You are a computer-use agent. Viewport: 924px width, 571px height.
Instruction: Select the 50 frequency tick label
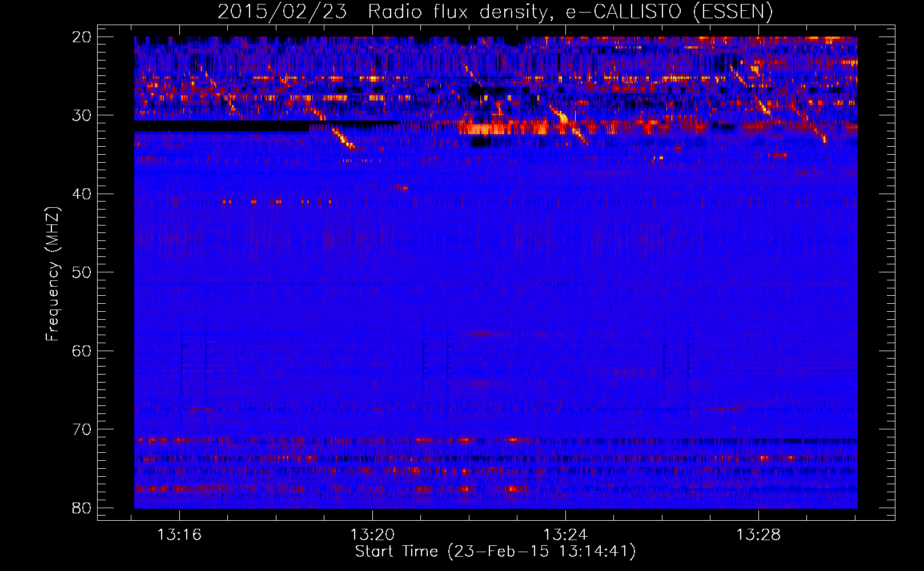click(x=82, y=272)
